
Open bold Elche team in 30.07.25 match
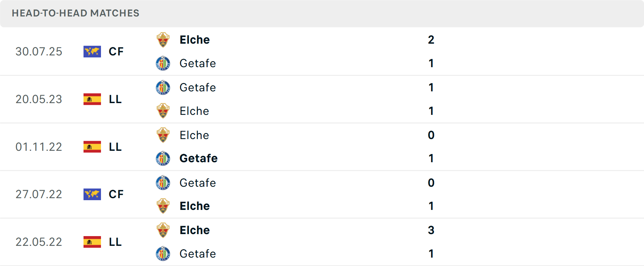195,40
